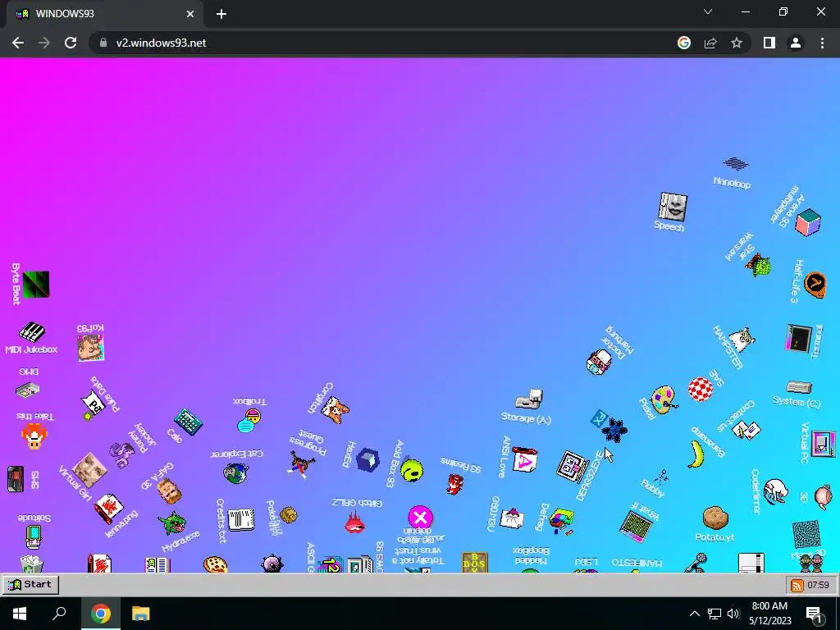Open the Credits.txt notepad icon
The width and height of the screenshot is (840, 630).
point(241,519)
